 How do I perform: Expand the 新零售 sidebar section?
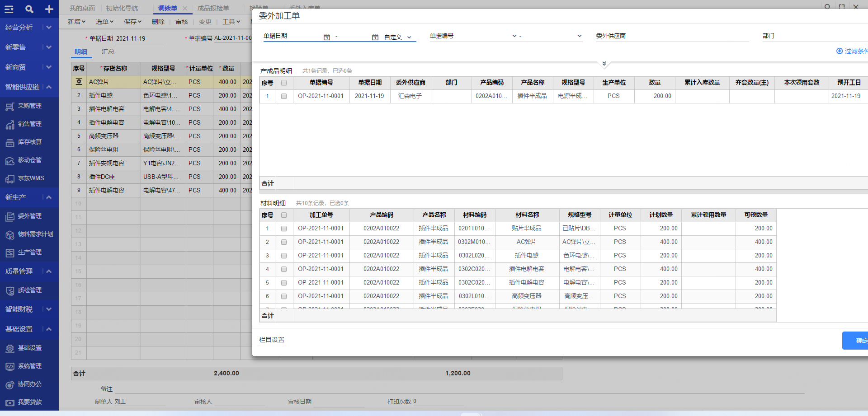49,47
